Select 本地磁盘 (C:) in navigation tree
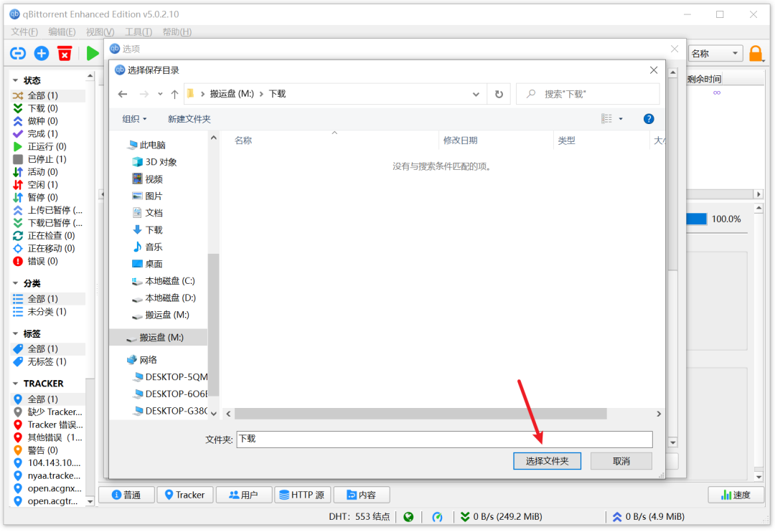 coord(164,281)
